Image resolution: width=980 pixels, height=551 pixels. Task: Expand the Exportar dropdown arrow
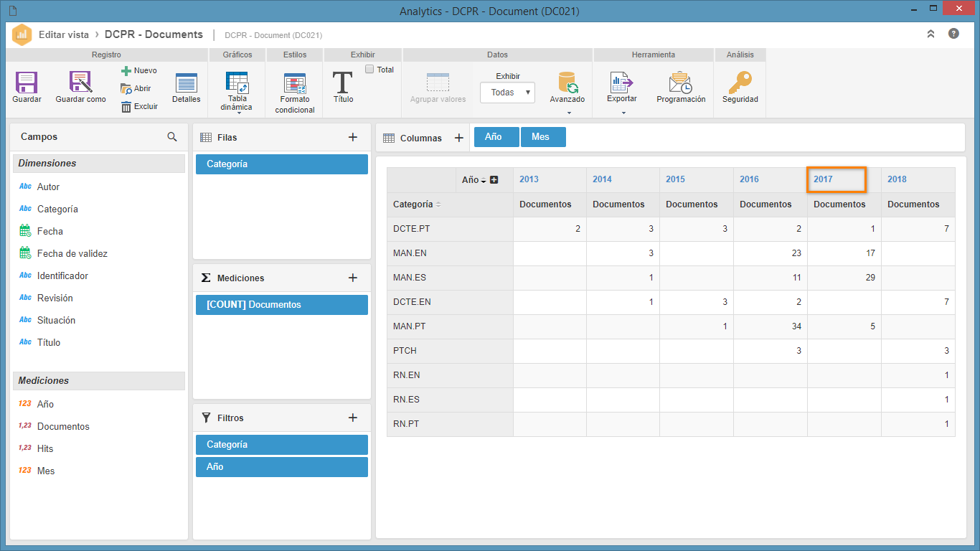(622, 113)
